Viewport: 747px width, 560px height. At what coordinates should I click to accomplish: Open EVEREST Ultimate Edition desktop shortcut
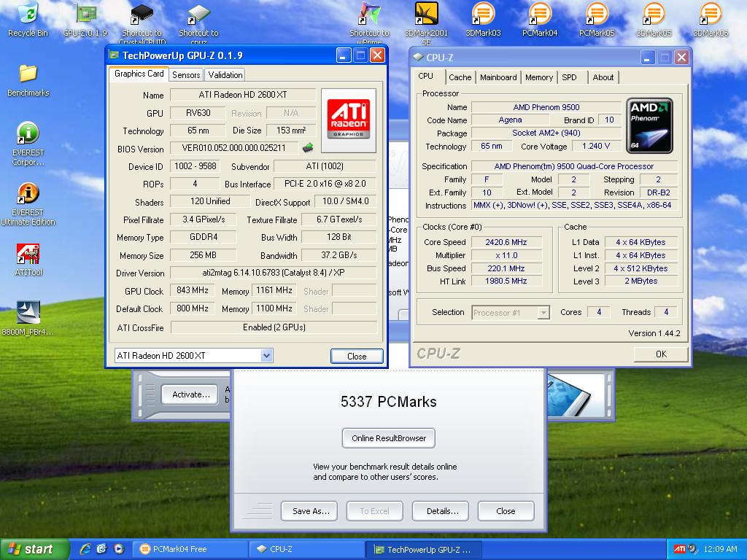[x=28, y=204]
